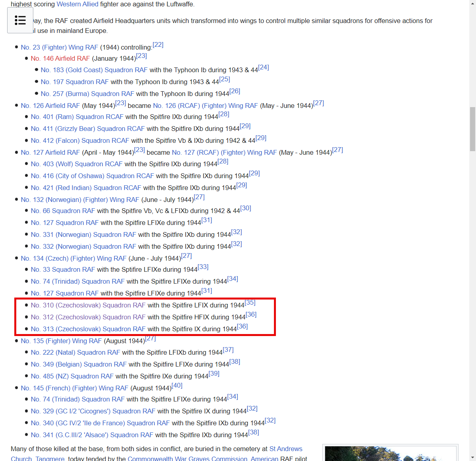Open the Western Allied link
The width and height of the screenshot is (476, 461).
(x=77, y=4)
